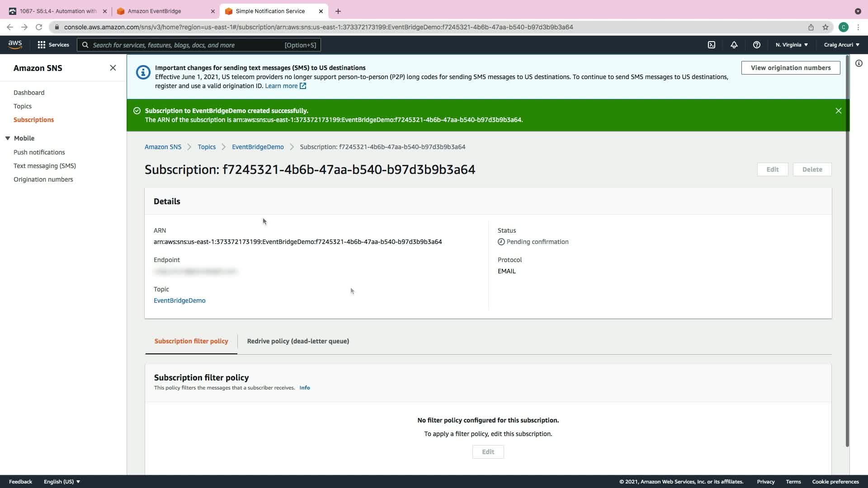This screenshot has height=488, width=868.
Task: Click the browser reload icon
Action: pyautogui.click(x=39, y=27)
